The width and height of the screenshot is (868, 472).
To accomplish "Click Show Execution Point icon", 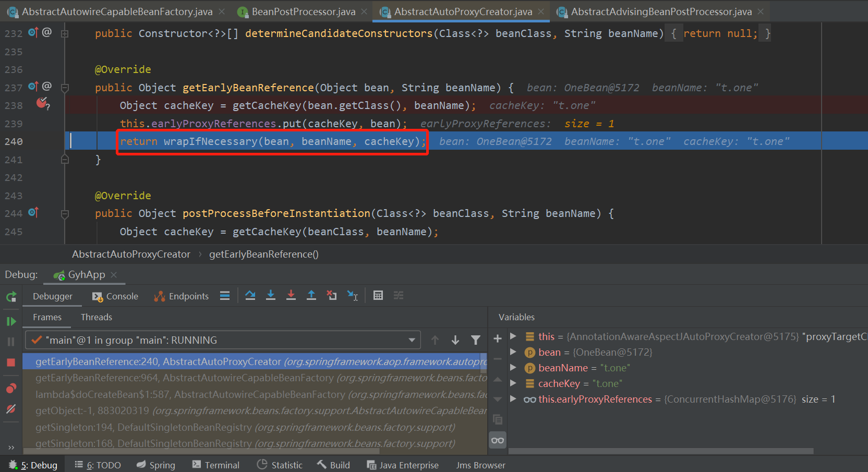I will click(225, 295).
